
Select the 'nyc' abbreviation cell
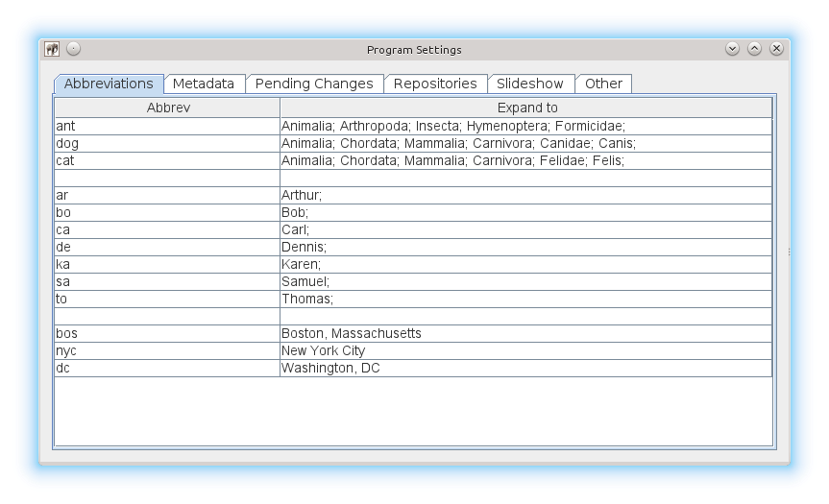(x=167, y=350)
